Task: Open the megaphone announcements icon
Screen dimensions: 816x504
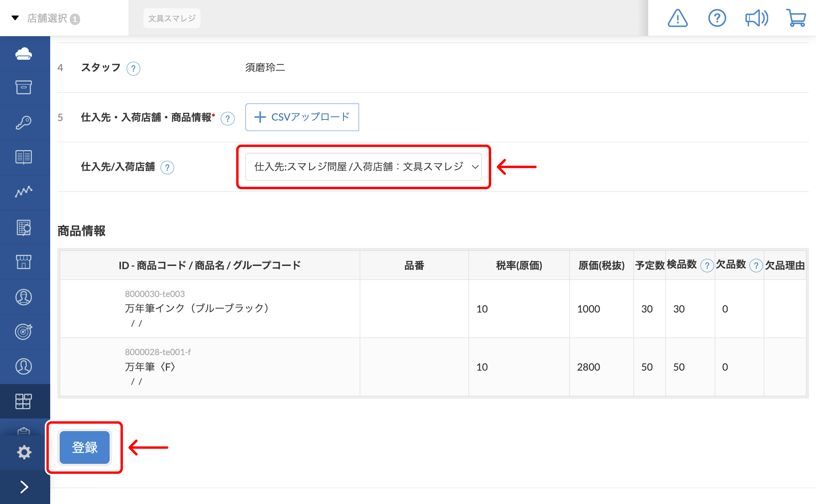Action: pos(756,18)
